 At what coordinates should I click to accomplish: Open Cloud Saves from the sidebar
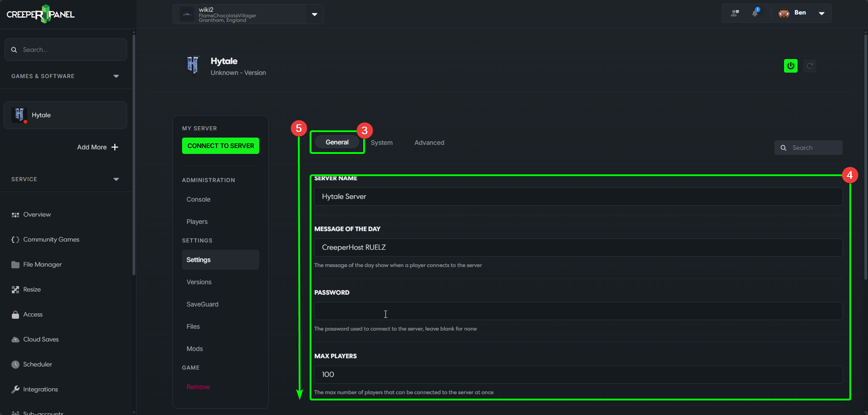40,339
